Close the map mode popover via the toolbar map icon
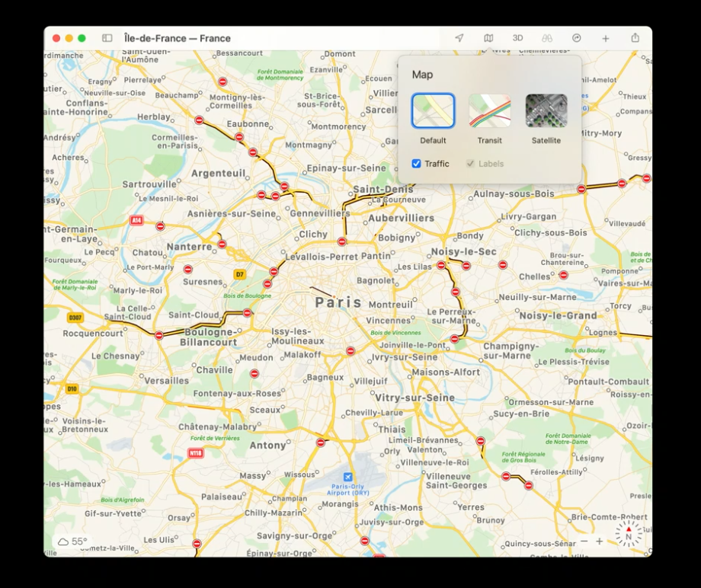701x588 pixels. 488,38
